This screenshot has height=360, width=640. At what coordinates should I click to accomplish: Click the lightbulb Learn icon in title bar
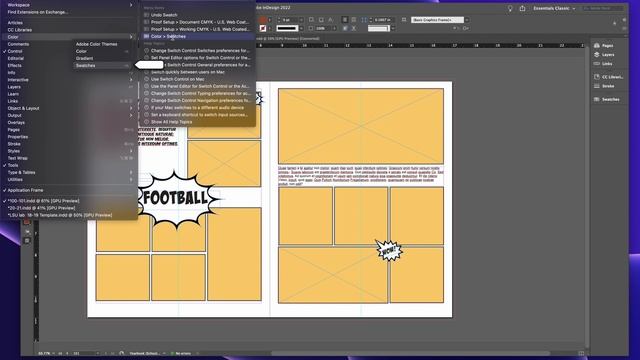pos(510,9)
